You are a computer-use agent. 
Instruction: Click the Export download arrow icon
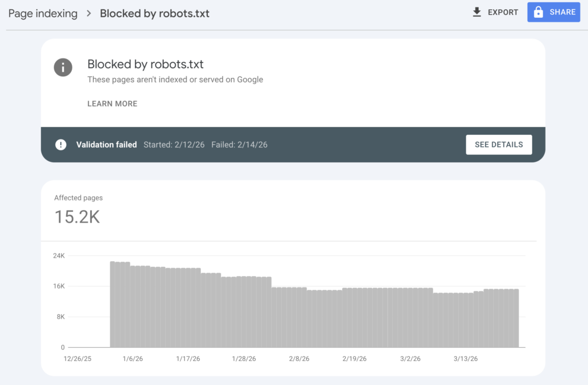click(x=477, y=12)
